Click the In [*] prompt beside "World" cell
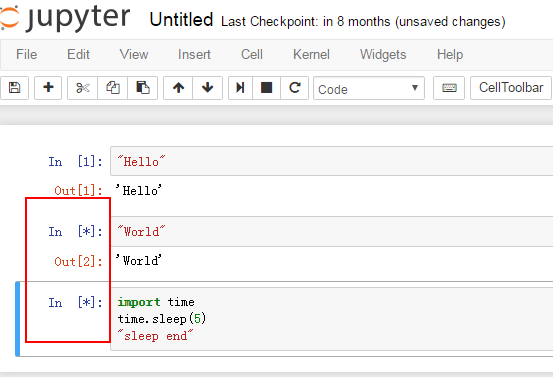 coord(75,232)
